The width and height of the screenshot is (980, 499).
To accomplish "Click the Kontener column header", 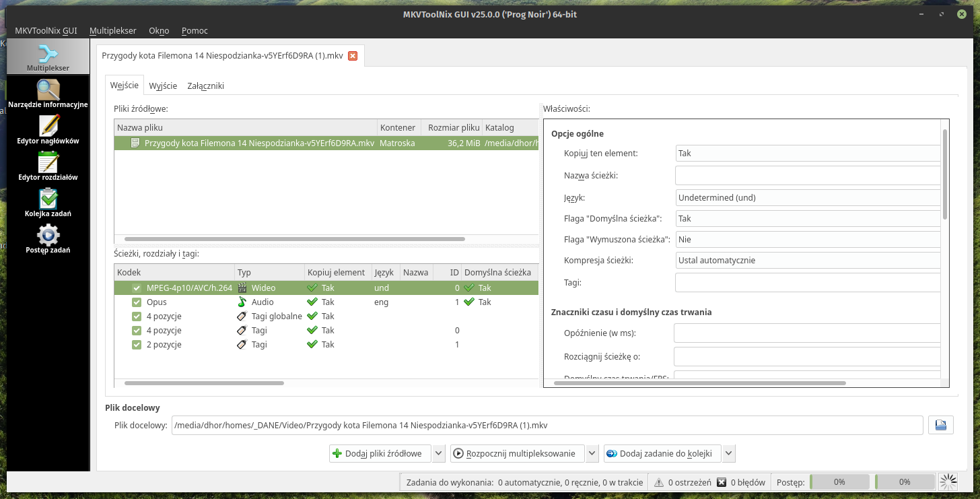I will 399,127.
